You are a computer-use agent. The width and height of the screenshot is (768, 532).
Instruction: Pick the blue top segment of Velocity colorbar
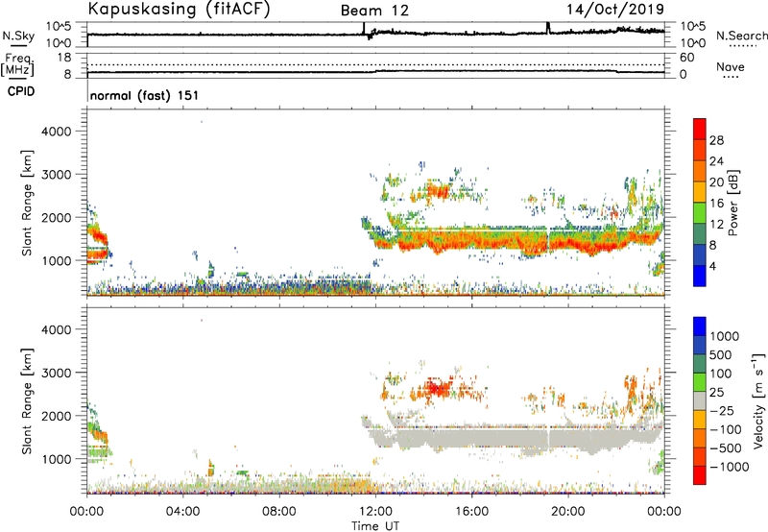[700, 326]
